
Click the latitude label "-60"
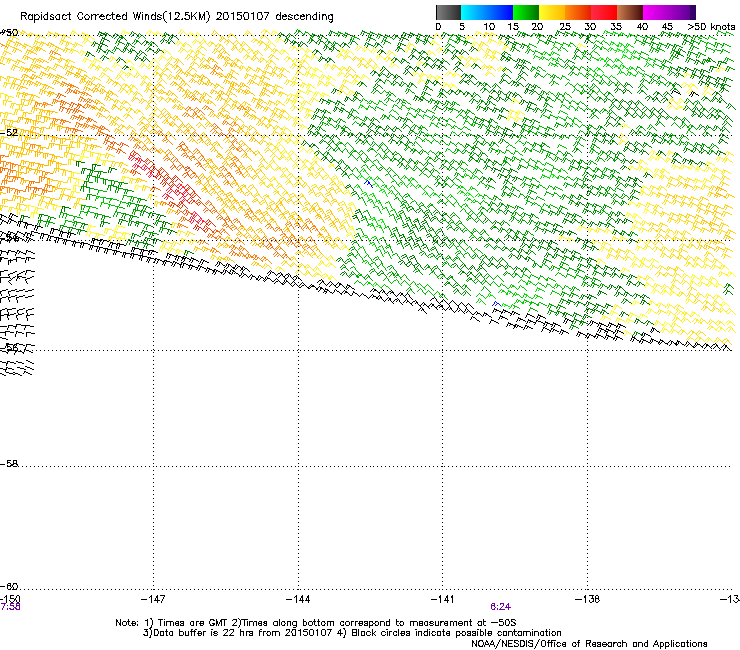9,587
